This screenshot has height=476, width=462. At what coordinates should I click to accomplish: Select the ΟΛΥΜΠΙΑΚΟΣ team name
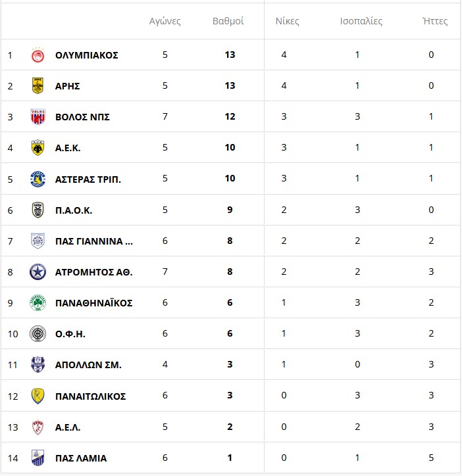pyautogui.click(x=87, y=55)
